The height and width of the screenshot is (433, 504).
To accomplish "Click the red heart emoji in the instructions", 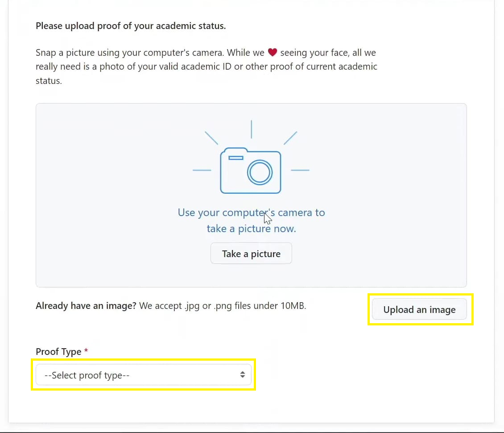I will (x=273, y=53).
